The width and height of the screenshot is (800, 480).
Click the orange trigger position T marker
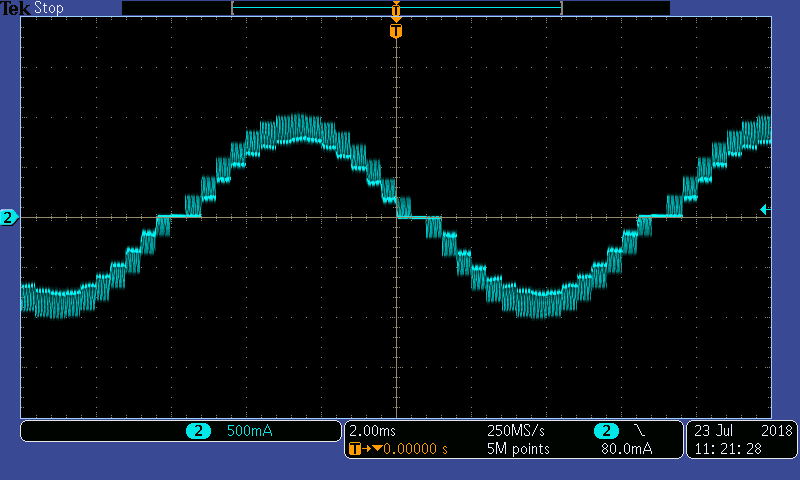pos(396,32)
